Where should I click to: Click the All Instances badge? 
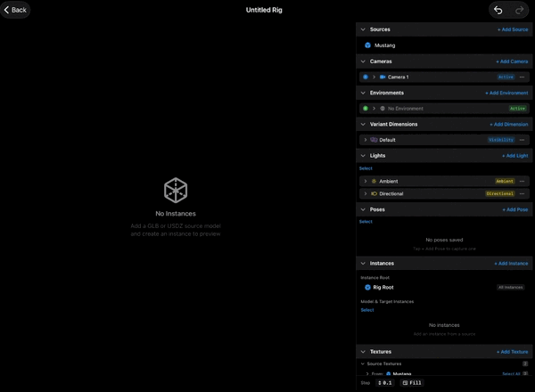click(510, 288)
